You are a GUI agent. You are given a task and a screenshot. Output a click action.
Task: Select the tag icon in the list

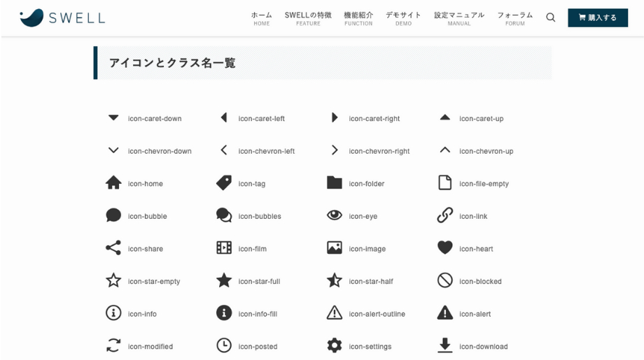[x=224, y=183]
